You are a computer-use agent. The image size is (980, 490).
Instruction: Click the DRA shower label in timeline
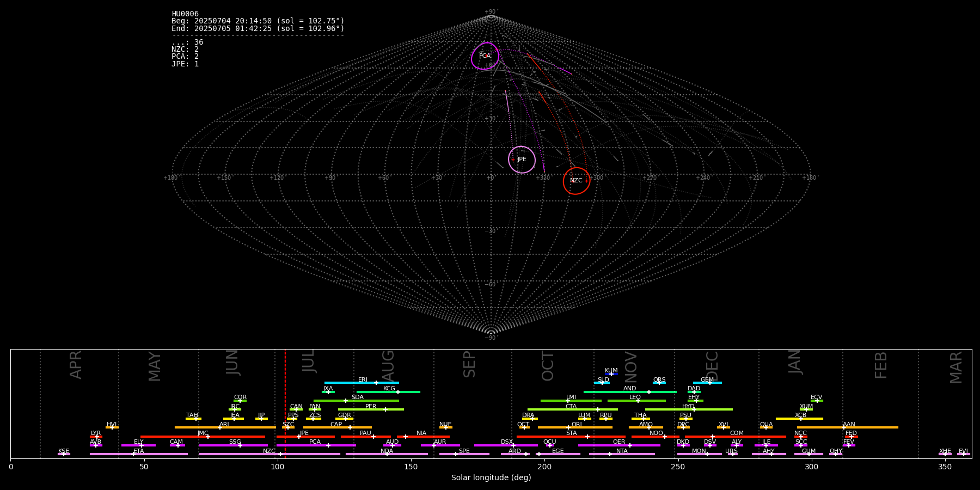528,415
